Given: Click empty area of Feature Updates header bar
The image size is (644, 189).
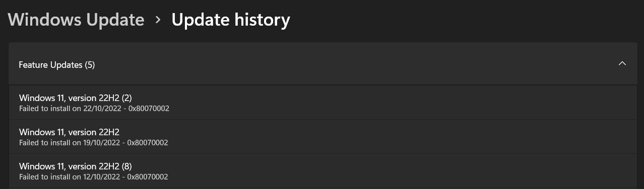Looking at the screenshot, I should 353,64.
